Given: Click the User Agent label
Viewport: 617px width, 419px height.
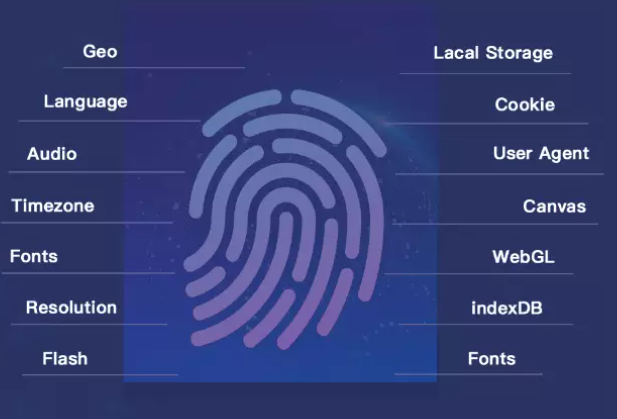Looking at the screenshot, I should [x=541, y=153].
